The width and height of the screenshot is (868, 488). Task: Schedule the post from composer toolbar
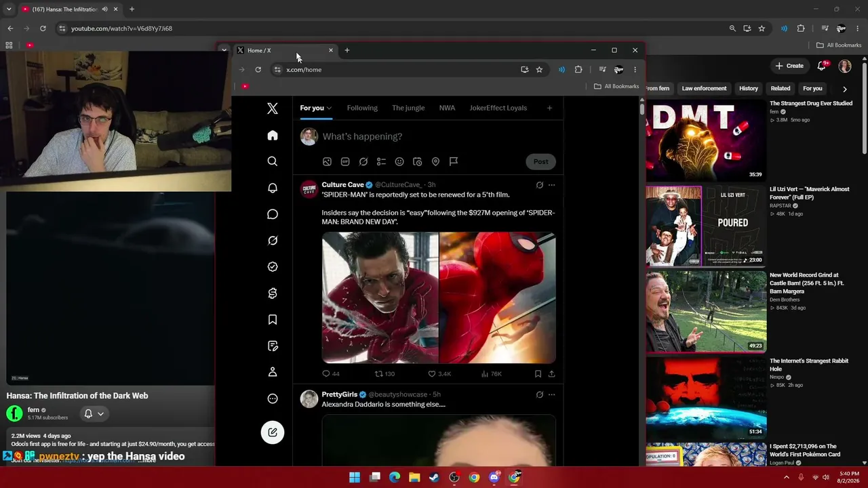tap(417, 161)
